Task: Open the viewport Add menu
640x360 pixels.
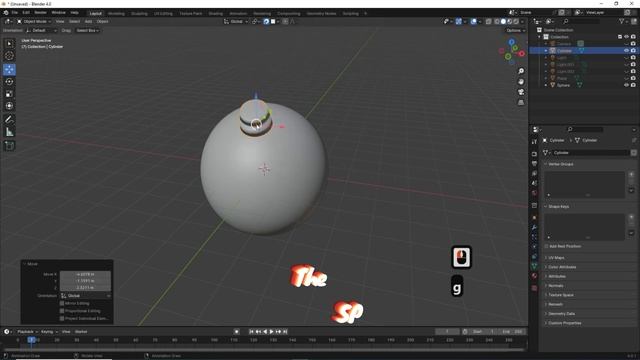Action: (88, 22)
